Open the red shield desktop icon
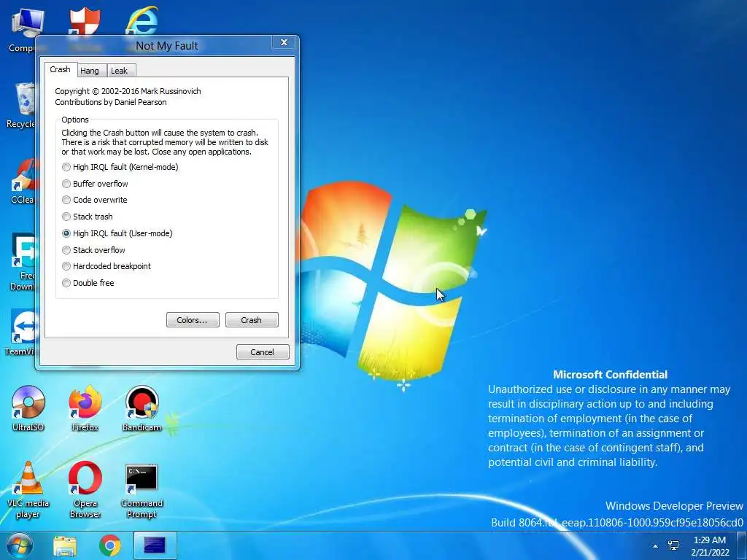The image size is (747, 560). pyautogui.click(x=85, y=20)
